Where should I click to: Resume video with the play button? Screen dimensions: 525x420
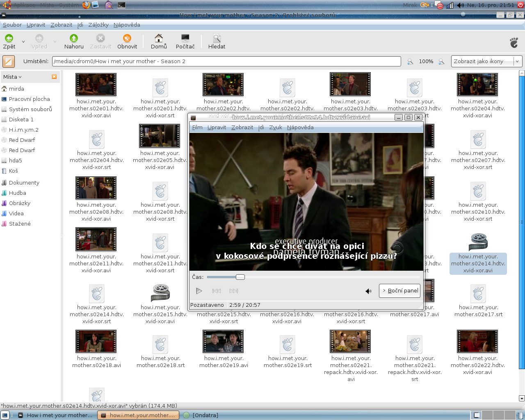199,291
